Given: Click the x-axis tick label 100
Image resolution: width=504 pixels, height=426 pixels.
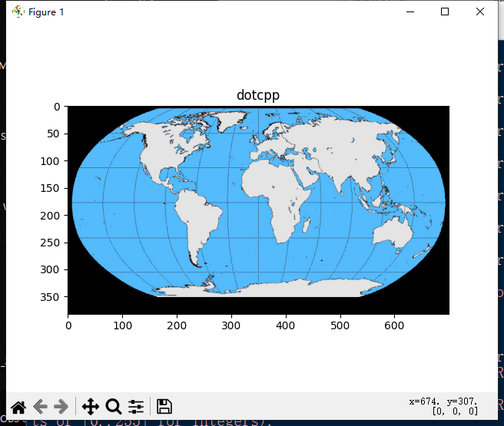Looking at the screenshot, I should pyautogui.click(x=122, y=326).
